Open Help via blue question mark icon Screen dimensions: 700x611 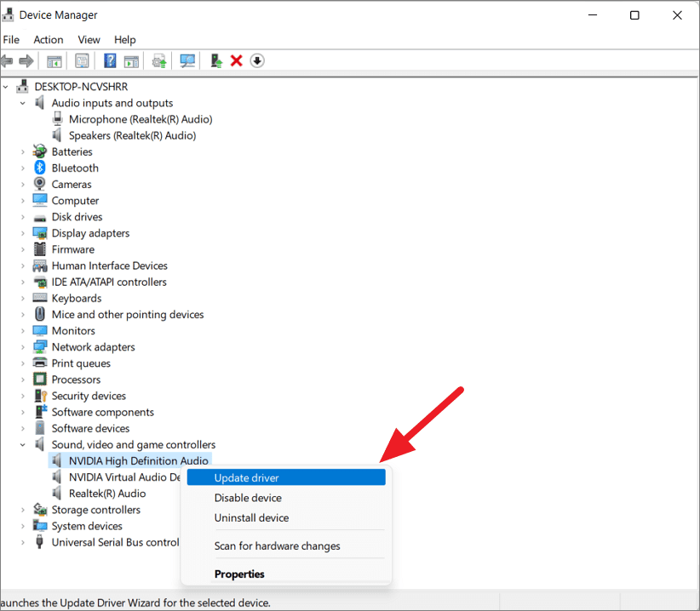point(110,60)
